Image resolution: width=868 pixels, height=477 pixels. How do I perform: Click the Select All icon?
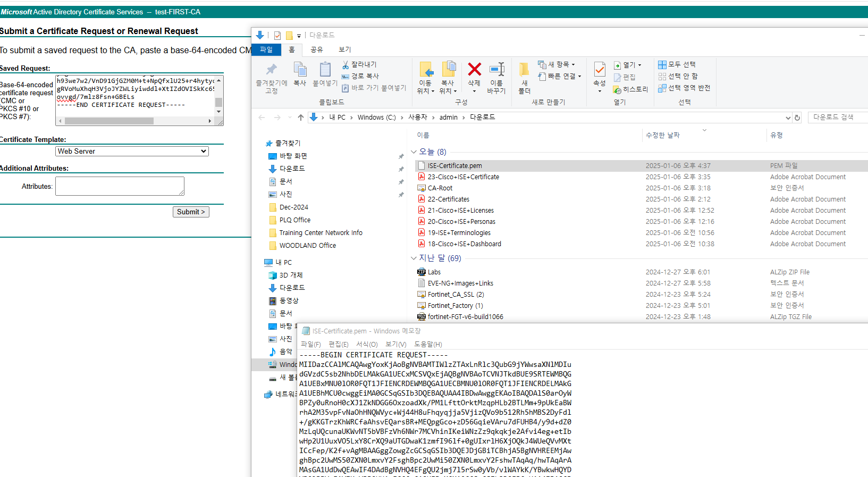pyautogui.click(x=662, y=64)
